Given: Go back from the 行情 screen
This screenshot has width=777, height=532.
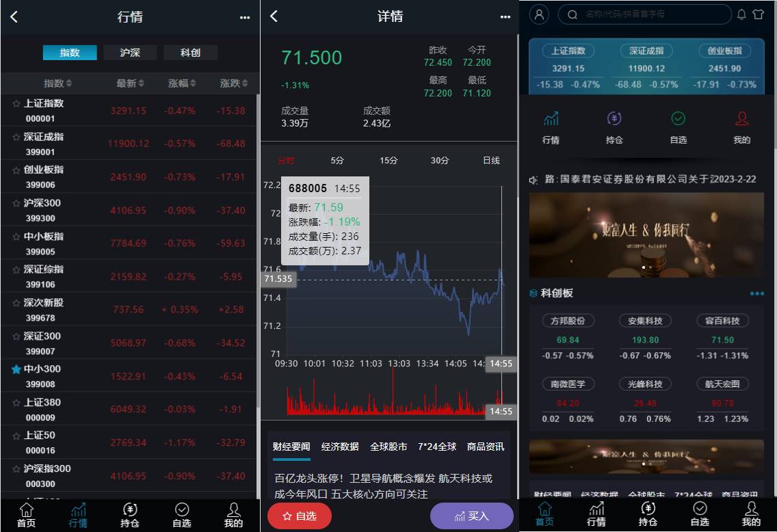Looking at the screenshot, I should (x=14, y=17).
